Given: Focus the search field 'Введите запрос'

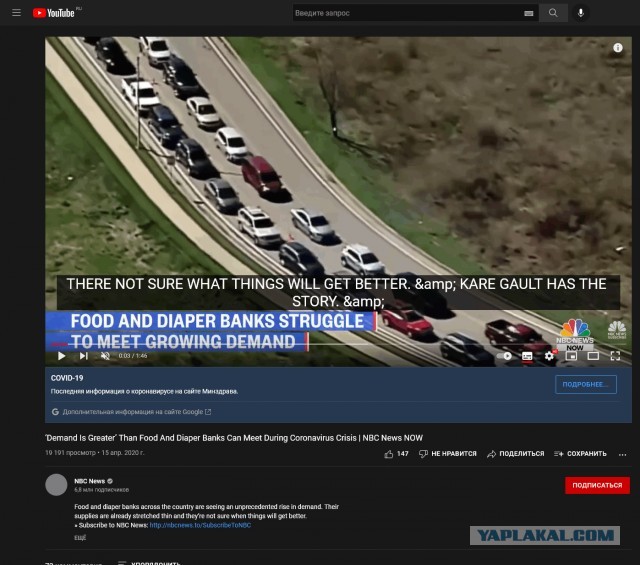Looking at the screenshot, I should [x=407, y=13].
